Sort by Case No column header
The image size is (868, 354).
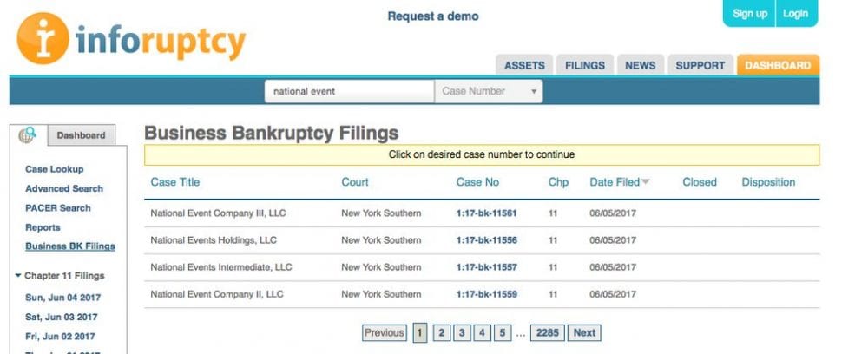pos(477,182)
